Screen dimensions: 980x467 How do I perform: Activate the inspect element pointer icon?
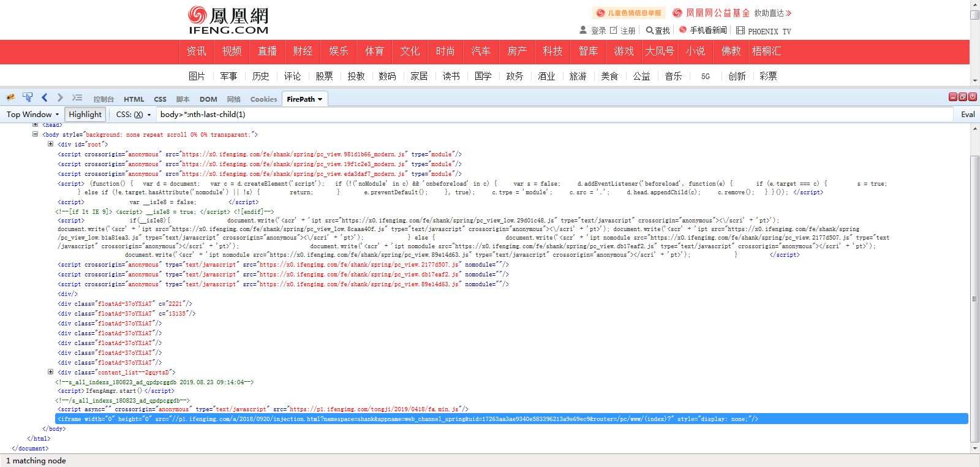28,97
